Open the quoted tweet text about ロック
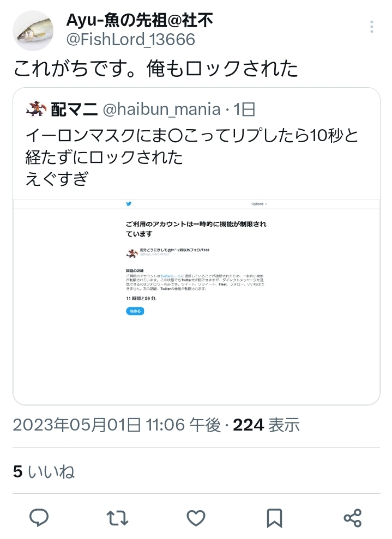This screenshot has width=392, height=539. (192, 157)
